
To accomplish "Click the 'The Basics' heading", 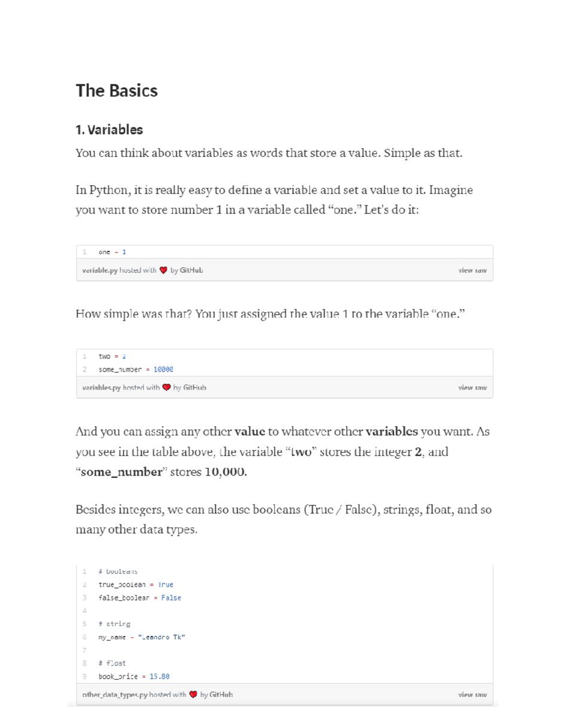I will coord(117,90).
